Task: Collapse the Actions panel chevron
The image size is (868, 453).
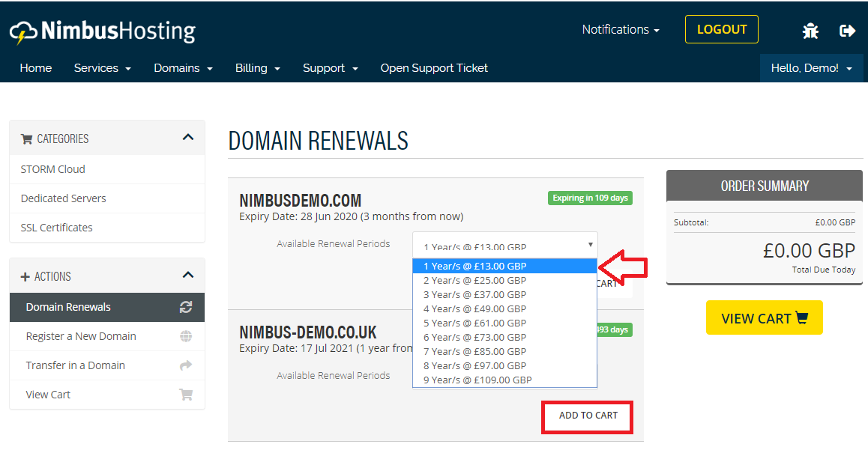Action: click(188, 275)
